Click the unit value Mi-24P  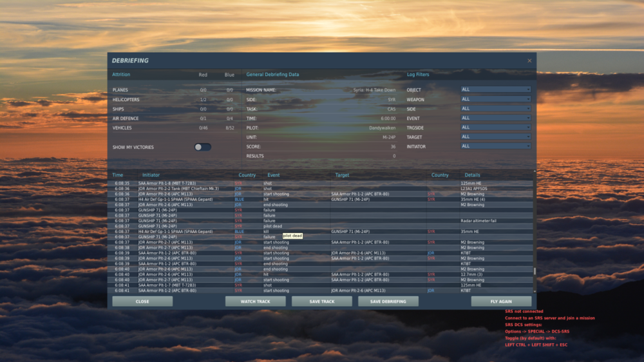click(x=389, y=137)
